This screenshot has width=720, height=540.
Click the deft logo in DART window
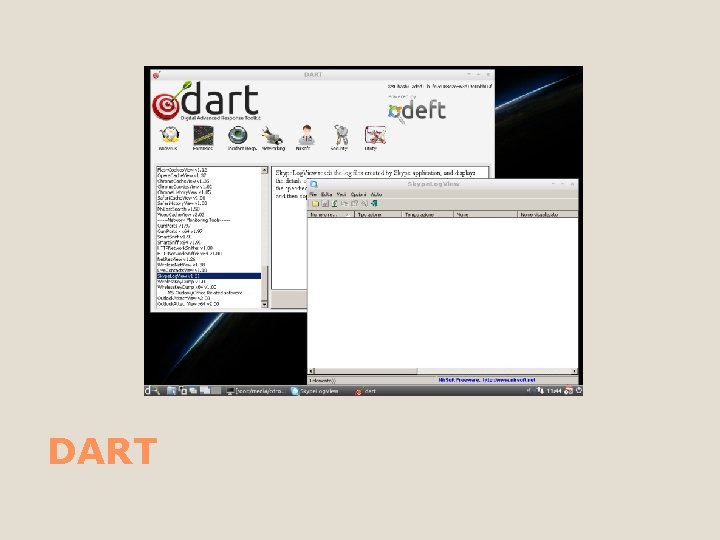point(417,111)
